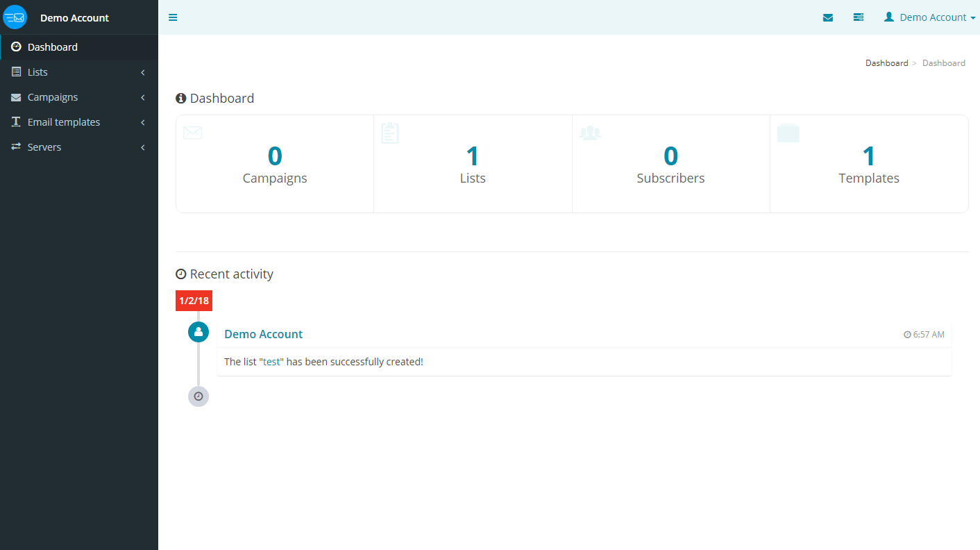Click the server list icon in top bar
The image size is (980, 550).
859,17
